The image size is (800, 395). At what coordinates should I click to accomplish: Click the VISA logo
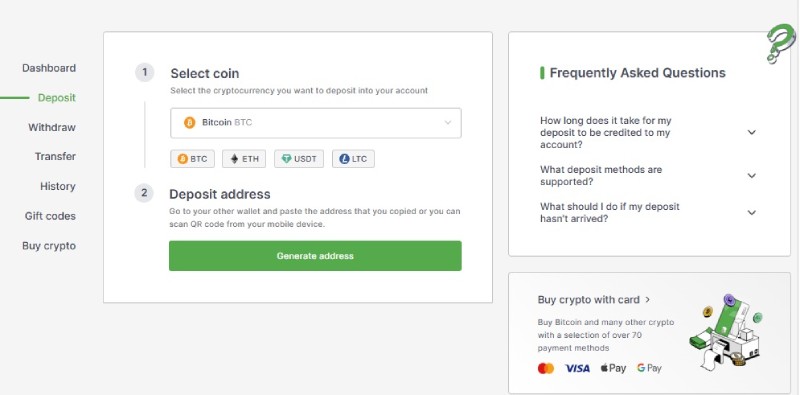pyautogui.click(x=577, y=368)
